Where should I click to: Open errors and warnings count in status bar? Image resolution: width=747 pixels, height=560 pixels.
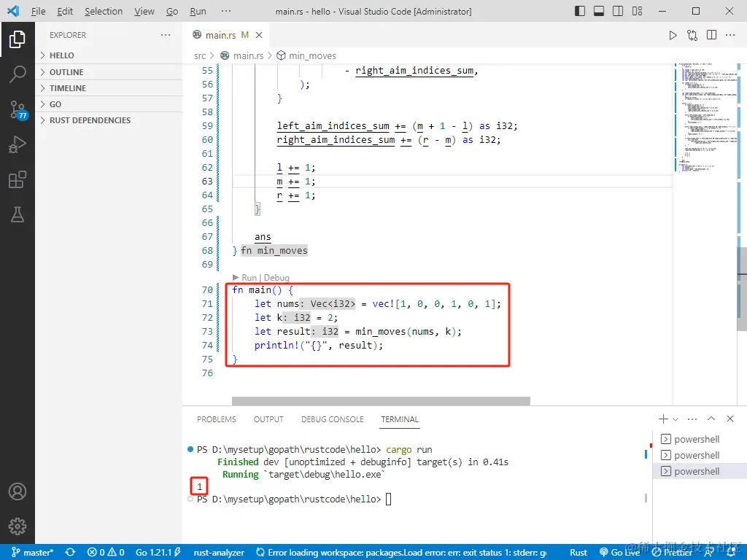(106, 553)
